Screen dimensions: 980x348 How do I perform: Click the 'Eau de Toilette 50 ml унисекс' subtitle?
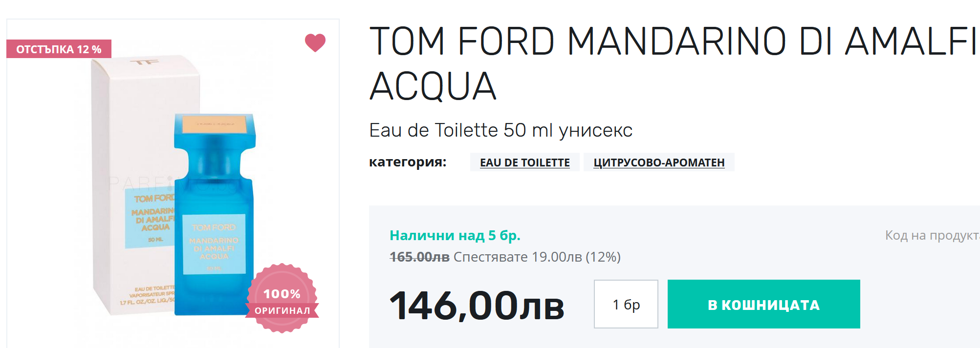(501, 130)
